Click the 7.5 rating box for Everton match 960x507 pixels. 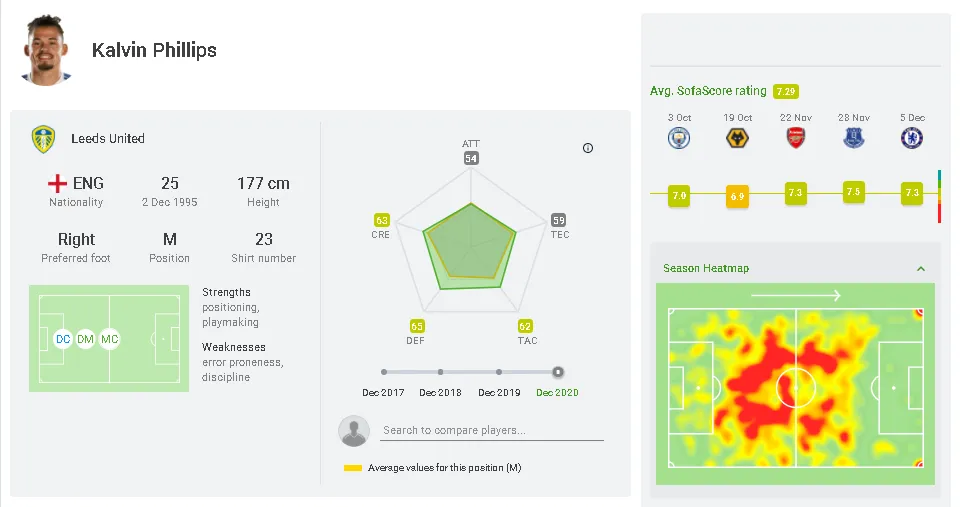853,192
